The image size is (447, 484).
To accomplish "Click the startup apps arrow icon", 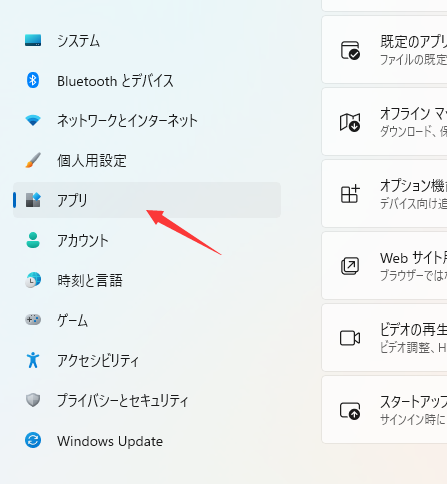I will click(x=350, y=410).
